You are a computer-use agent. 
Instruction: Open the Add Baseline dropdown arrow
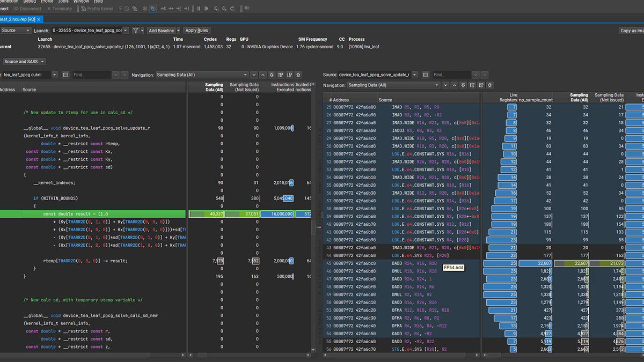click(x=178, y=31)
